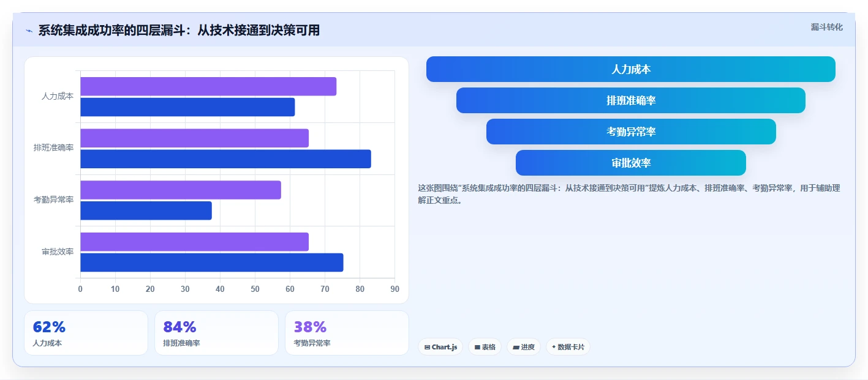Click the Chart.js tag chip
This screenshot has width=868, height=380.
[x=440, y=347]
